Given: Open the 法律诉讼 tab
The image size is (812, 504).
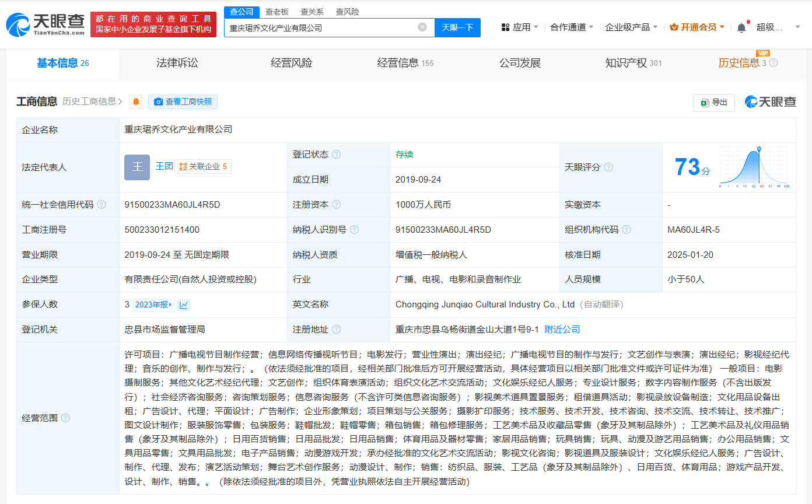Looking at the screenshot, I should click(x=177, y=63).
